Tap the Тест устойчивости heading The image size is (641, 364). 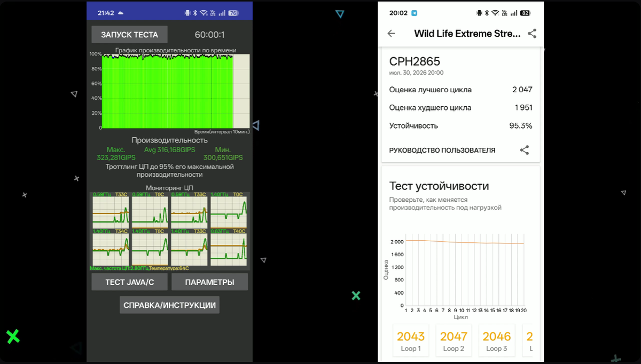(439, 186)
